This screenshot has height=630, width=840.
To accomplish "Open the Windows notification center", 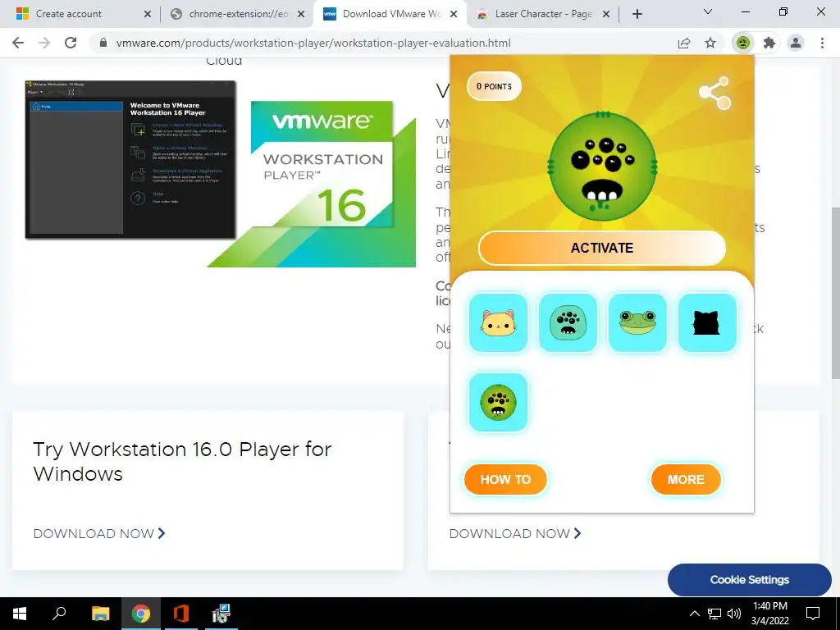I will pos(813,614).
